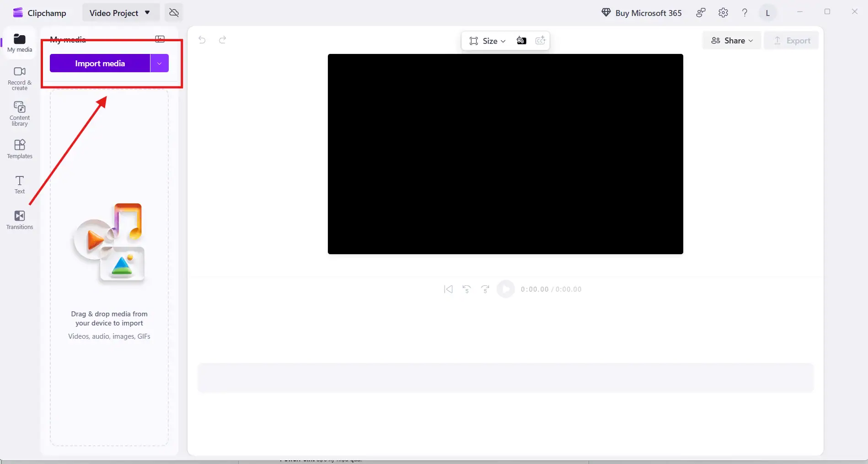Expand the Import media options chevron
The height and width of the screenshot is (464, 868).
(159, 63)
